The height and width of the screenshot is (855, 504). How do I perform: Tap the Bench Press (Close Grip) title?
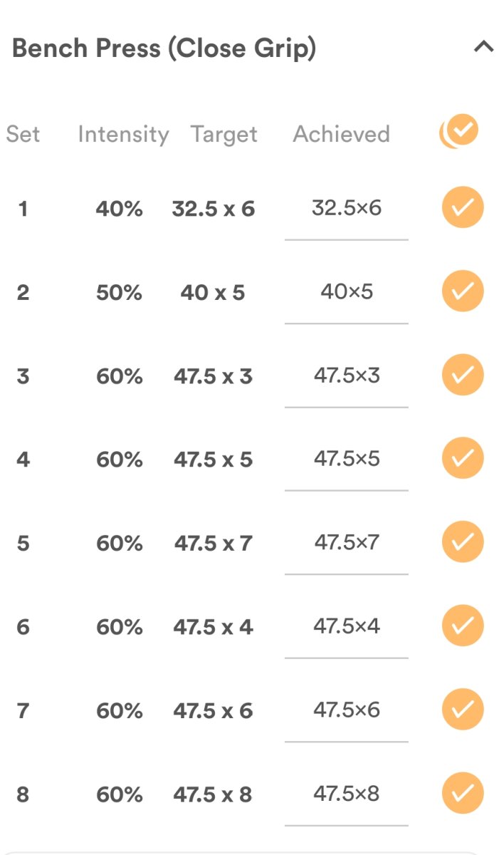point(164,48)
